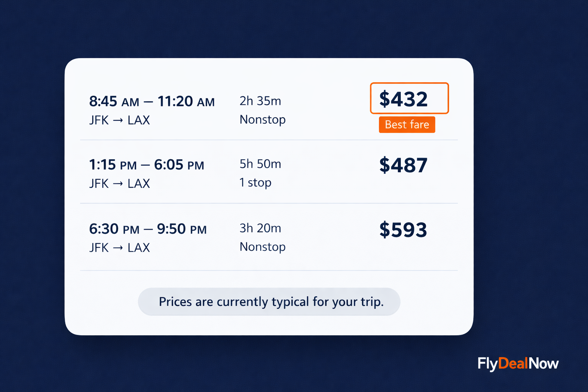Click the typical prices info banner
Image resolution: width=588 pixels, height=392 pixels.
(x=269, y=302)
